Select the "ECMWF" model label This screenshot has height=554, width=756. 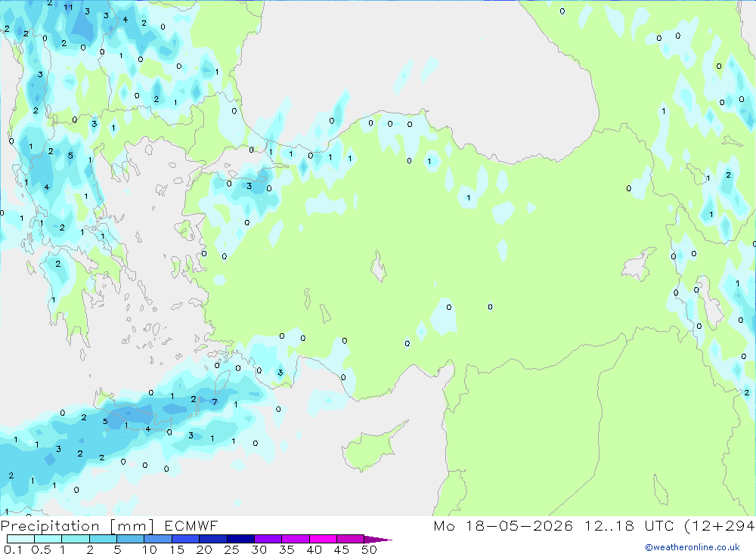[191, 525]
